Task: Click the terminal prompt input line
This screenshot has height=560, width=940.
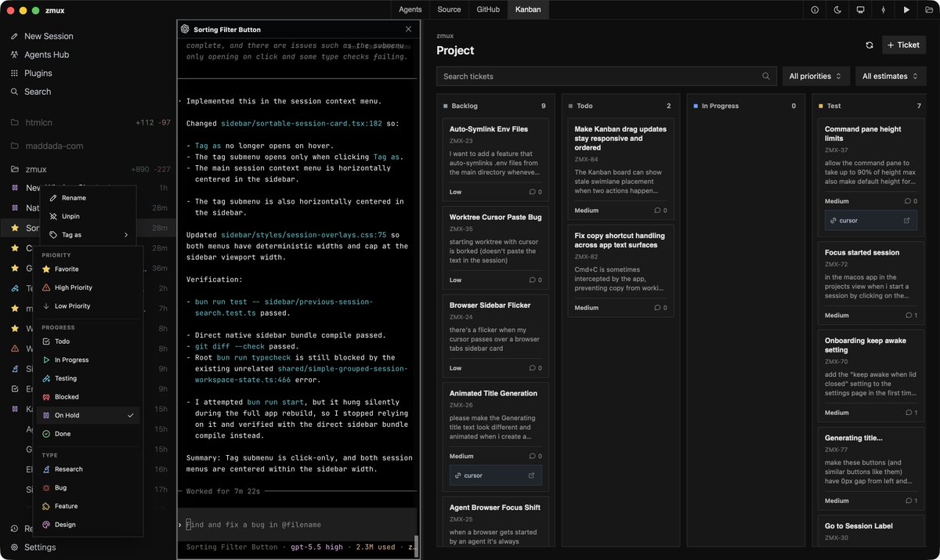Action: point(298,525)
